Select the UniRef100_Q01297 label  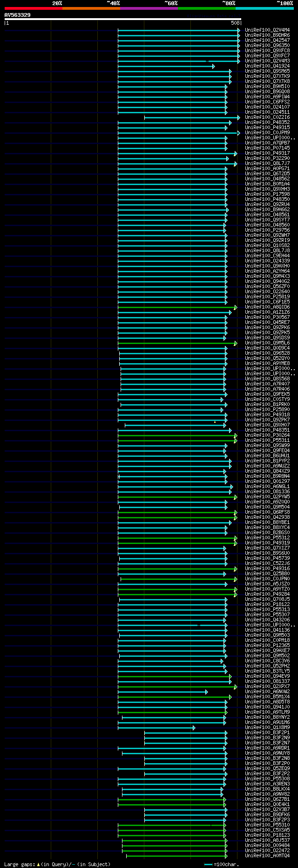coord(267,482)
